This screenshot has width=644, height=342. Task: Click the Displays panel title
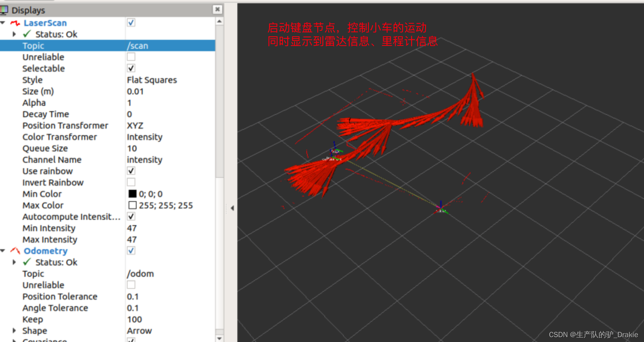(x=28, y=10)
